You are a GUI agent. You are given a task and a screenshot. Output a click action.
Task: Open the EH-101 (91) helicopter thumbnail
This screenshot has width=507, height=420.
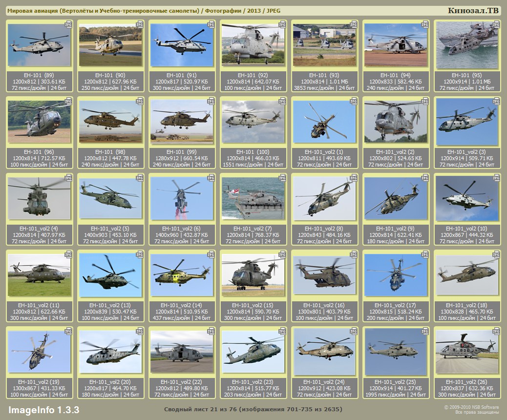click(x=182, y=45)
